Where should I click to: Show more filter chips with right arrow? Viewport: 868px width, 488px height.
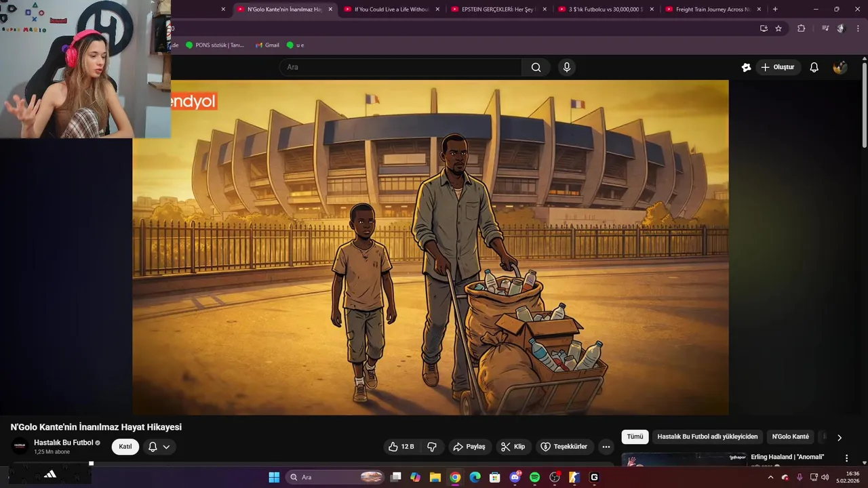pyautogui.click(x=839, y=437)
